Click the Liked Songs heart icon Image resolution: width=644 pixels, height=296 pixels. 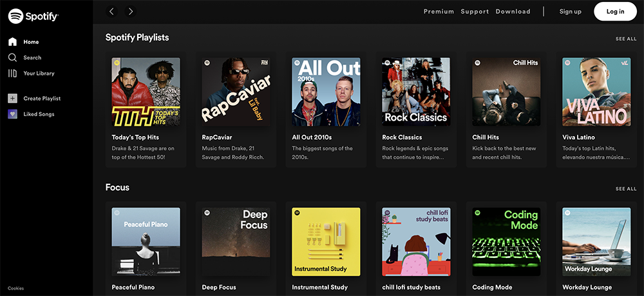point(13,114)
